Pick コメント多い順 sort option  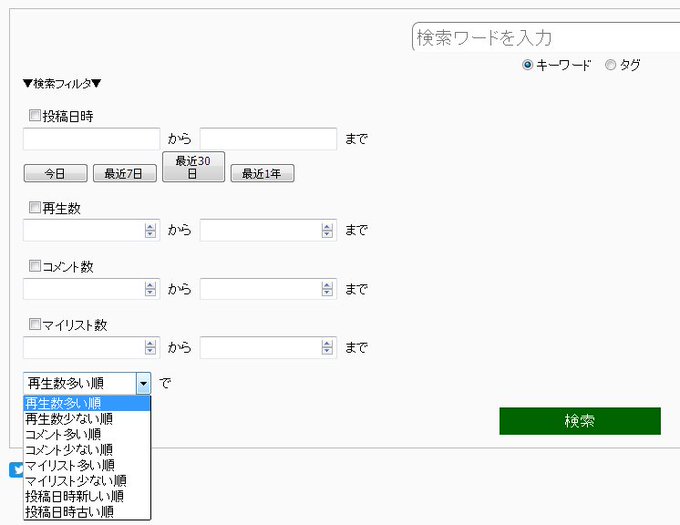[87, 434]
